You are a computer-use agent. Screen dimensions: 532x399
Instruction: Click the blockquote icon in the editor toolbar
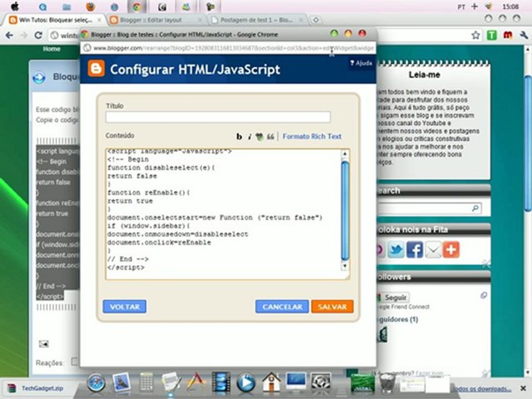270,136
